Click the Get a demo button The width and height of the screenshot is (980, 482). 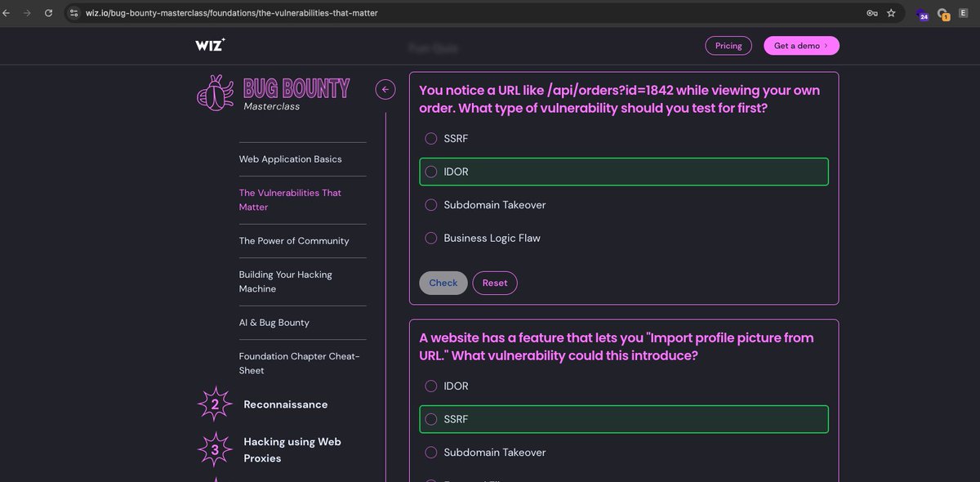pos(801,46)
